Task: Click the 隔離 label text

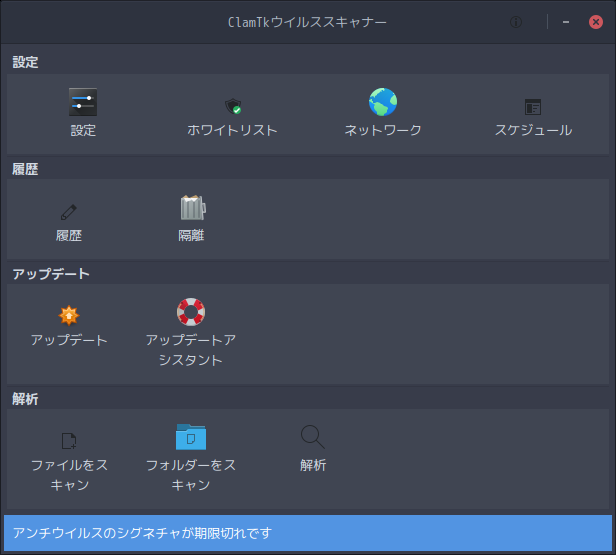Action: click(191, 236)
